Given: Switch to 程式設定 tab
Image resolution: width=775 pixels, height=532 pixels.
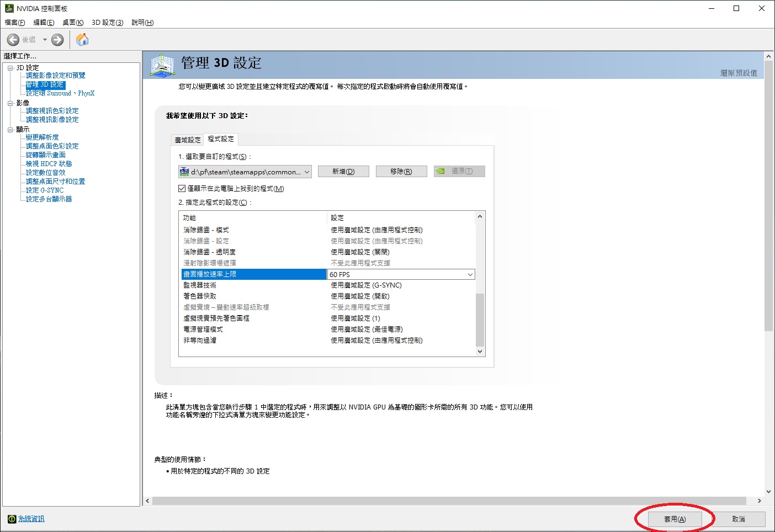Looking at the screenshot, I should coord(221,139).
